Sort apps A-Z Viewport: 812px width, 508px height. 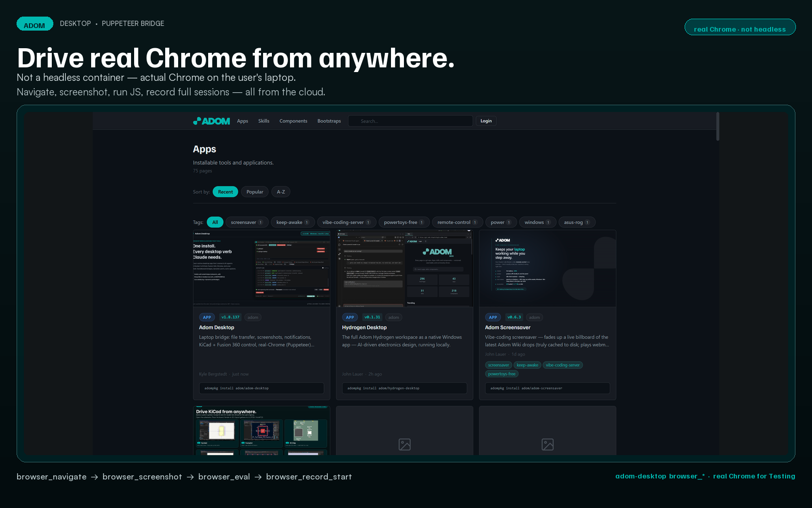[281, 192]
